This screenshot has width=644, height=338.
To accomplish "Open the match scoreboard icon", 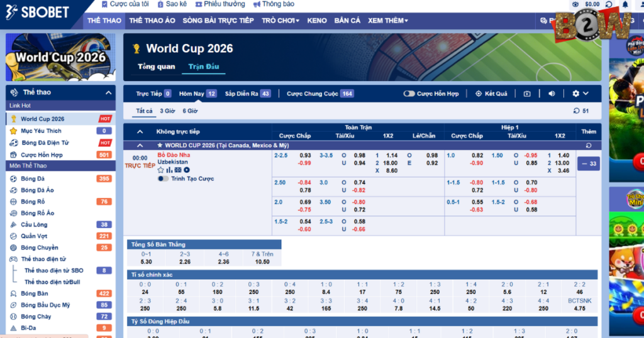I will [x=178, y=170].
